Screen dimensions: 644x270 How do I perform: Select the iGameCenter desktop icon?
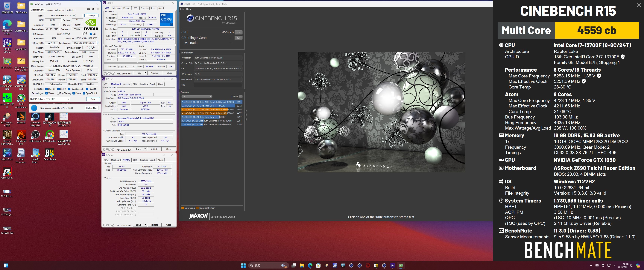click(7, 173)
